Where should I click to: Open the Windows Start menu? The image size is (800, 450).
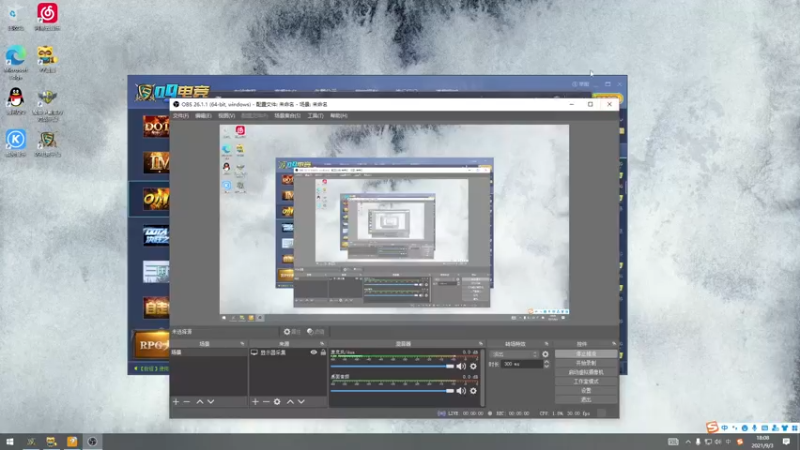[10, 442]
